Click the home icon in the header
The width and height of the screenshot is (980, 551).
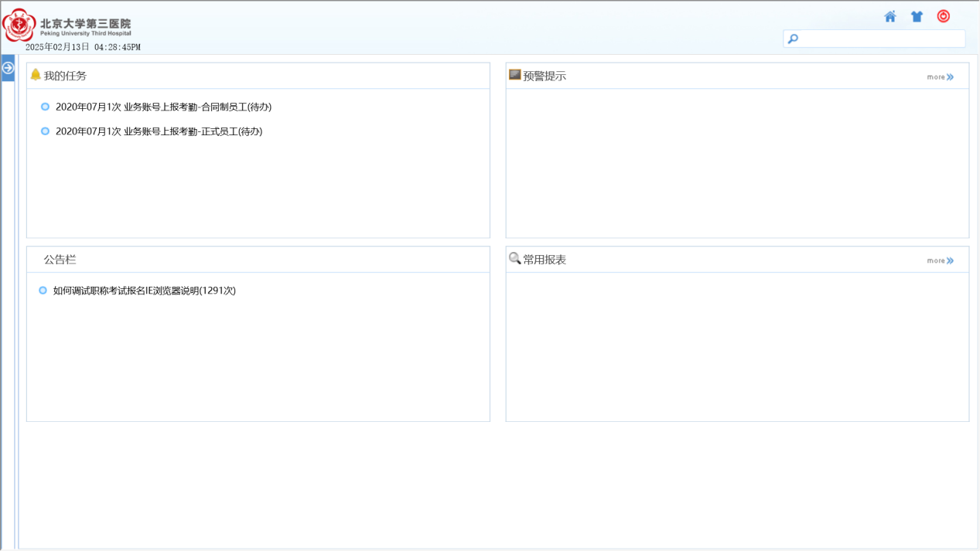890,16
